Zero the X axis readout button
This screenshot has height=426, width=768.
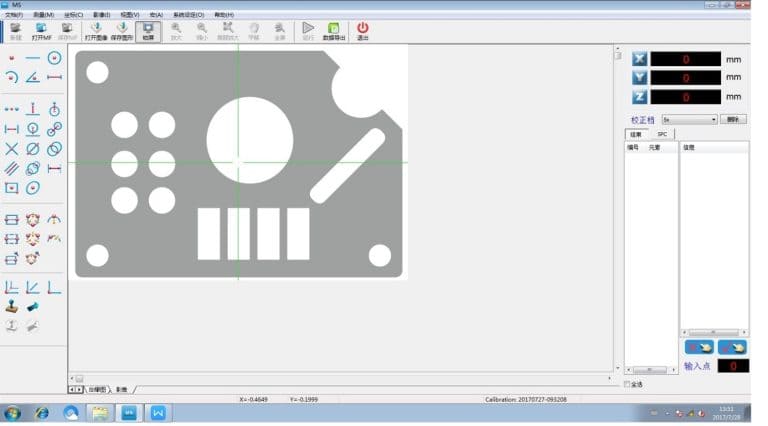pyautogui.click(x=639, y=59)
